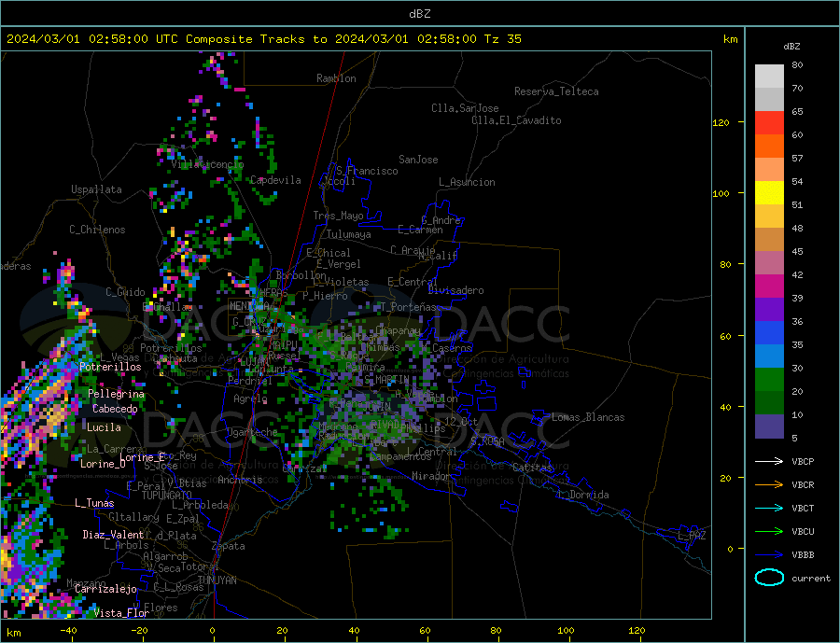
Task: Click the 'Tz 35' text in header
Action: [x=502, y=39]
